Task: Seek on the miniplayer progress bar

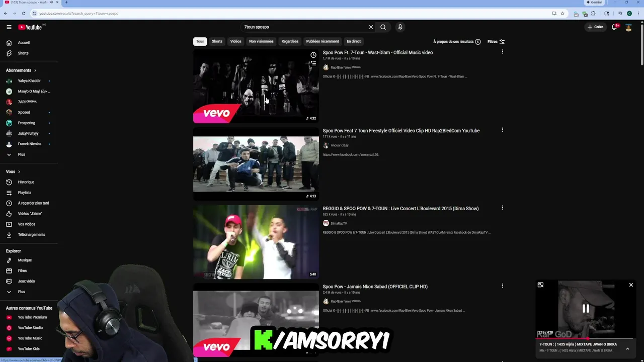Action: click(x=586, y=338)
